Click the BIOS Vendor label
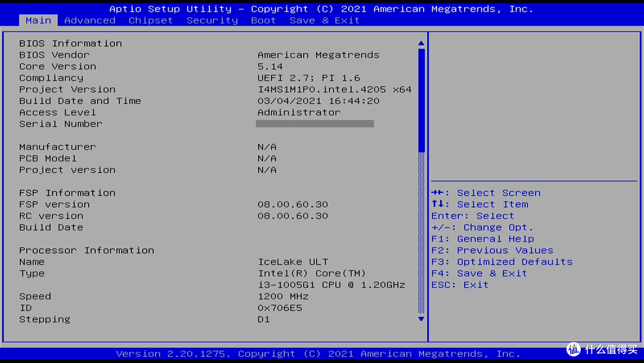 click(54, 55)
